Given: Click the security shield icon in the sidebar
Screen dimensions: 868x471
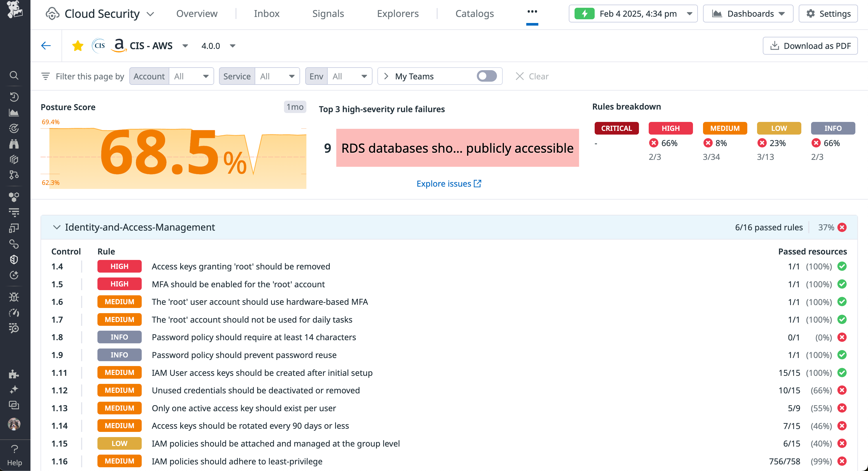Looking at the screenshot, I should [x=14, y=259].
